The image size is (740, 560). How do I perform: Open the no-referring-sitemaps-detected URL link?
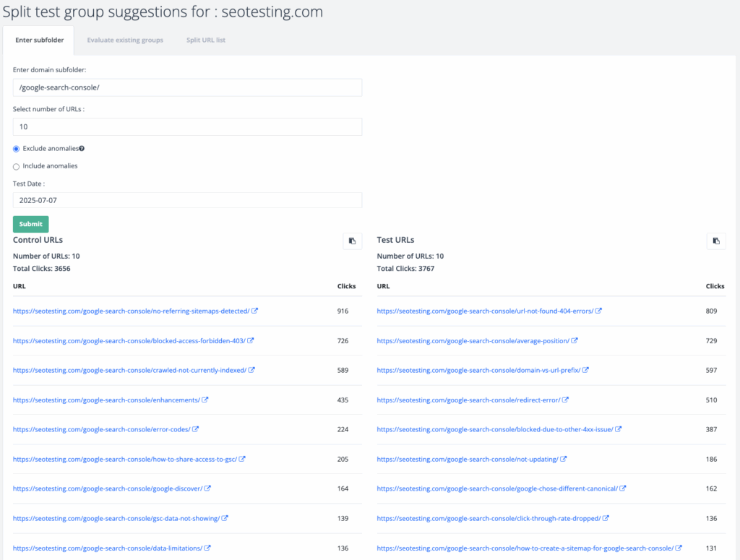[x=132, y=311]
